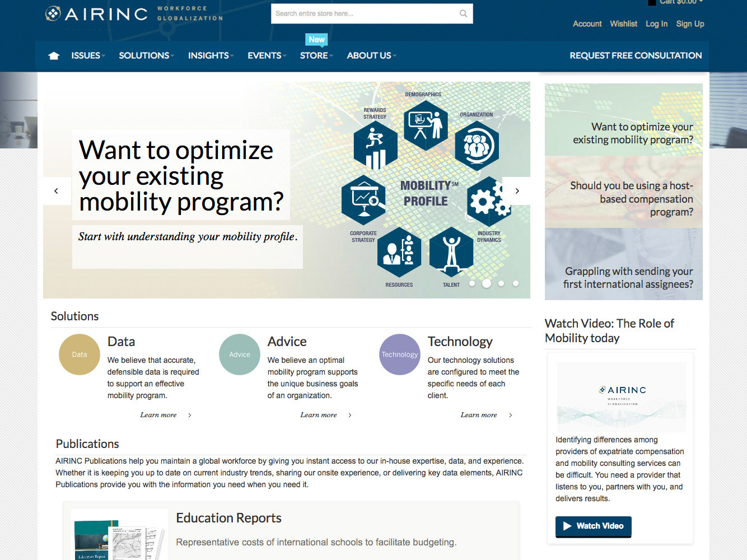Click the Corporate Strategy hexagon icon
Image resolution: width=747 pixels, height=560 pixels.
[x=363, y=200]
